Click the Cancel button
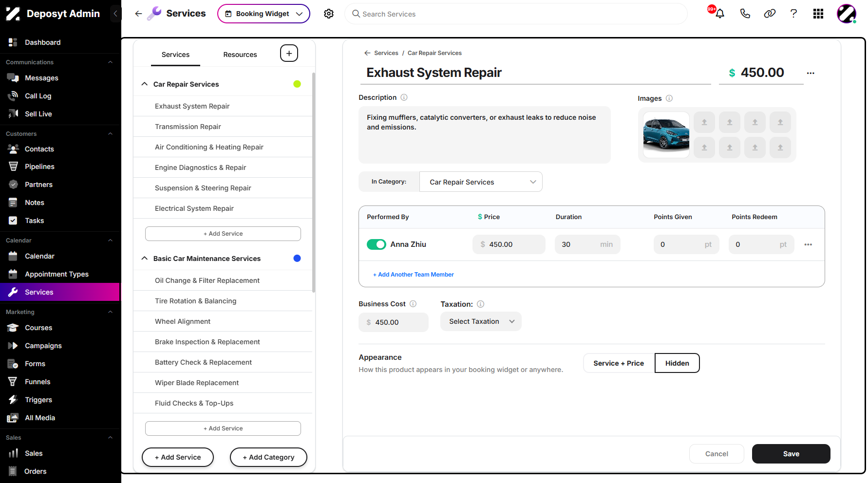This screenshot has height=483, width=868. pyautogui.click(x=717, y=454)
